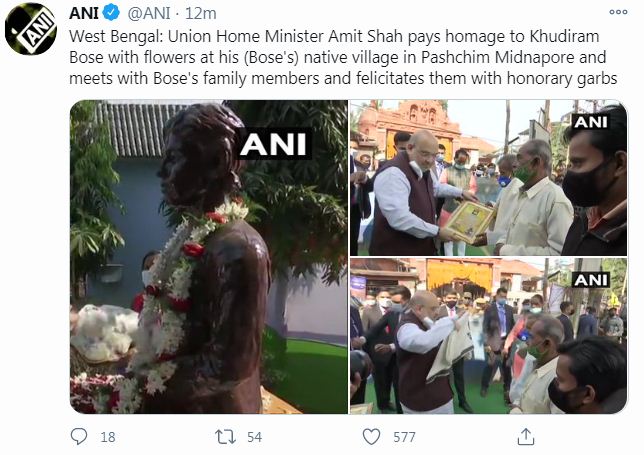Screen dimensions: 644x455
Task: Click the 18 replies count
Action: coord(108,437)
